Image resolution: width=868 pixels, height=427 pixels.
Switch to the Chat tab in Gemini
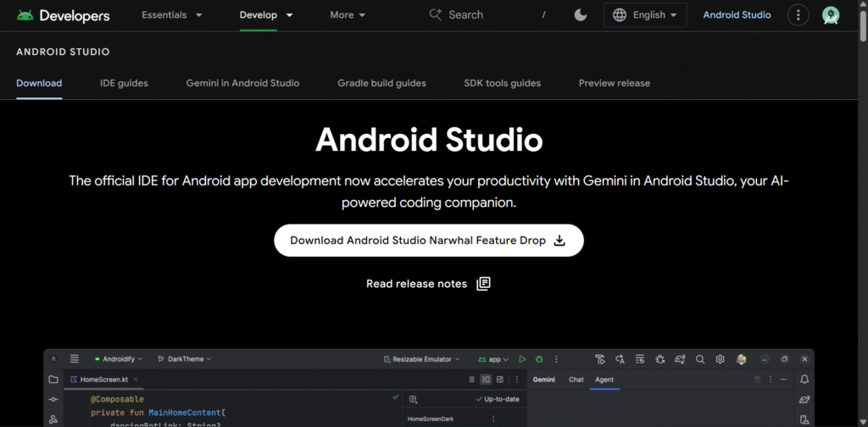point(576,380)
